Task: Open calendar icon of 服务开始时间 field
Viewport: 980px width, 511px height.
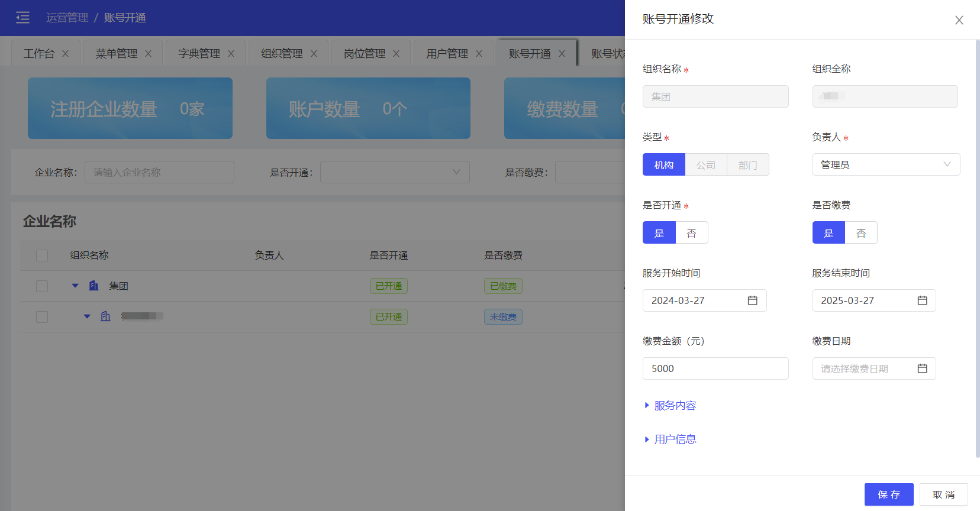Action: click(752, 300)
